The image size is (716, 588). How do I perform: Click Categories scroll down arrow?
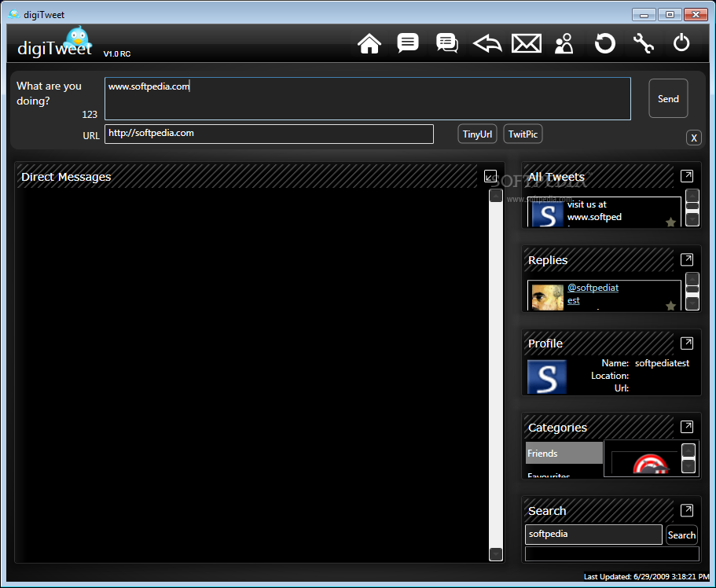(688, 465)
